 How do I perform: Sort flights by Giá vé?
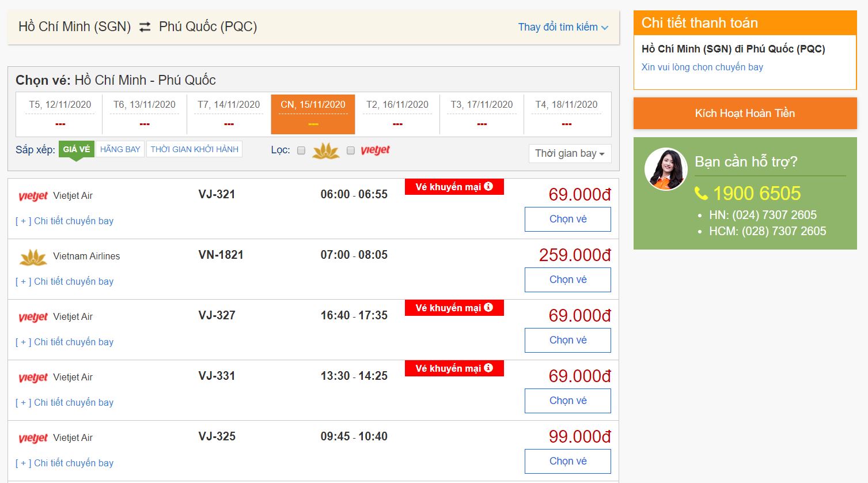tap(76, 149)
